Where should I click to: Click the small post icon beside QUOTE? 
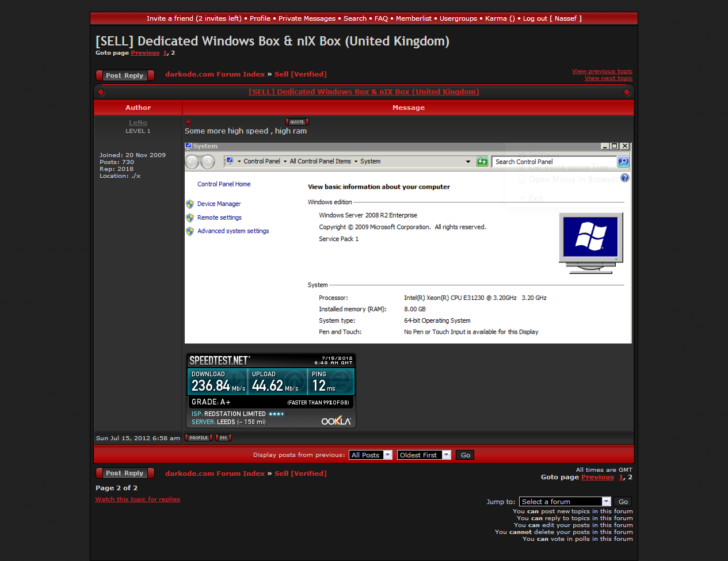(x=188, y=122)
